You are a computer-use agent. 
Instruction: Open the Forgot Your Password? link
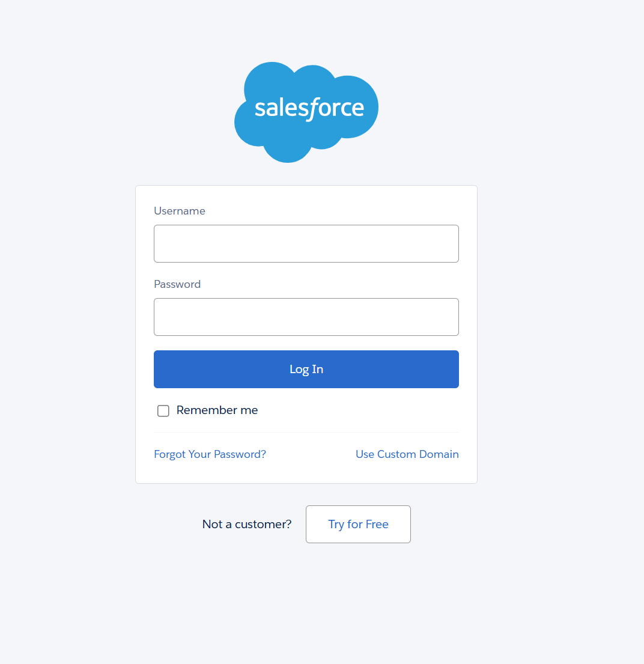[210, 454]
